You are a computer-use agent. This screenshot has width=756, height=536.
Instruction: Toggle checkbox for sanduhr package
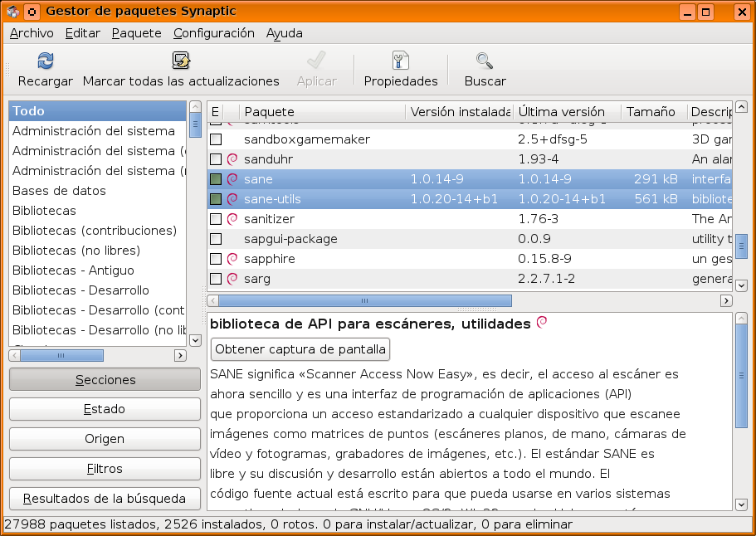[216, 159]
